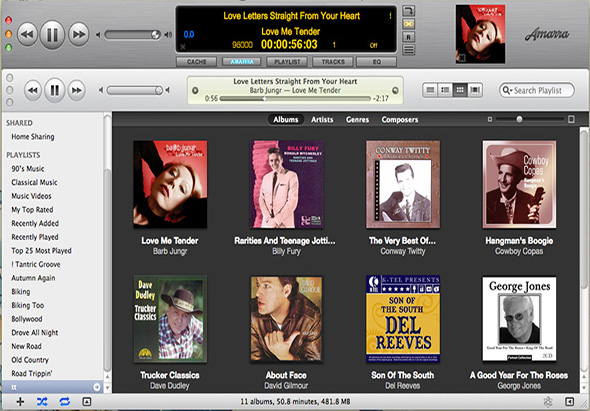Select the plain list view icon

click(x=430, y=90)
